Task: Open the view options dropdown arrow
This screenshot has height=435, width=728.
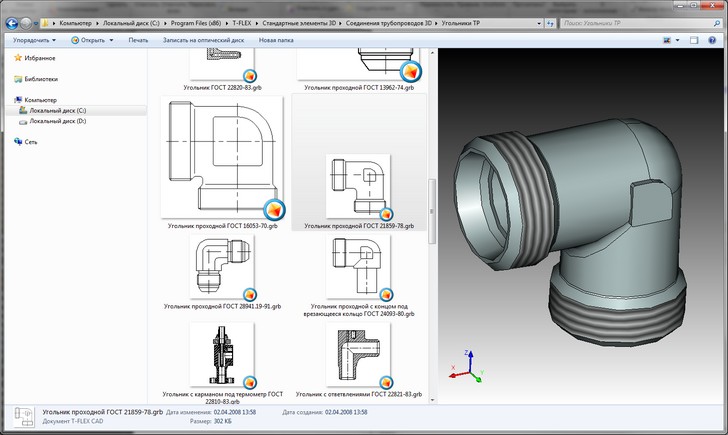Action: [x=677, y=40]
